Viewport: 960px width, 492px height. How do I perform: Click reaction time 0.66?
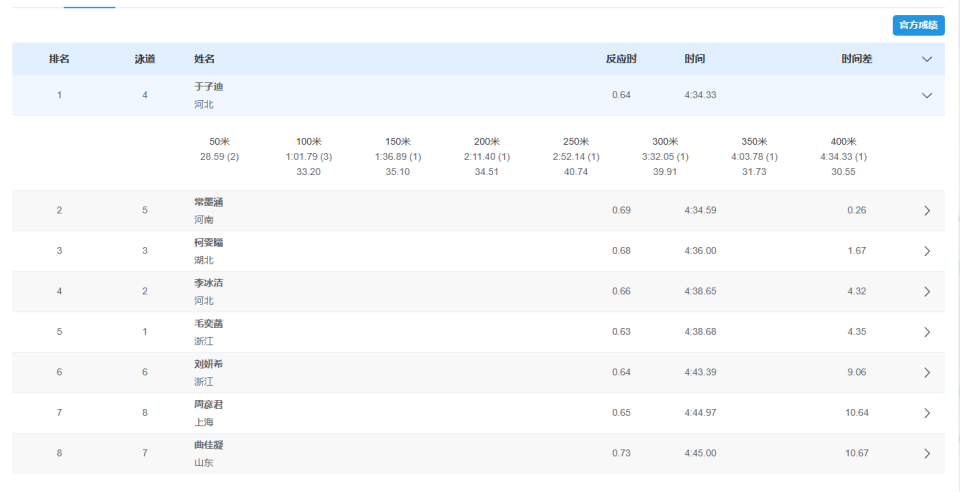point(621,291)
